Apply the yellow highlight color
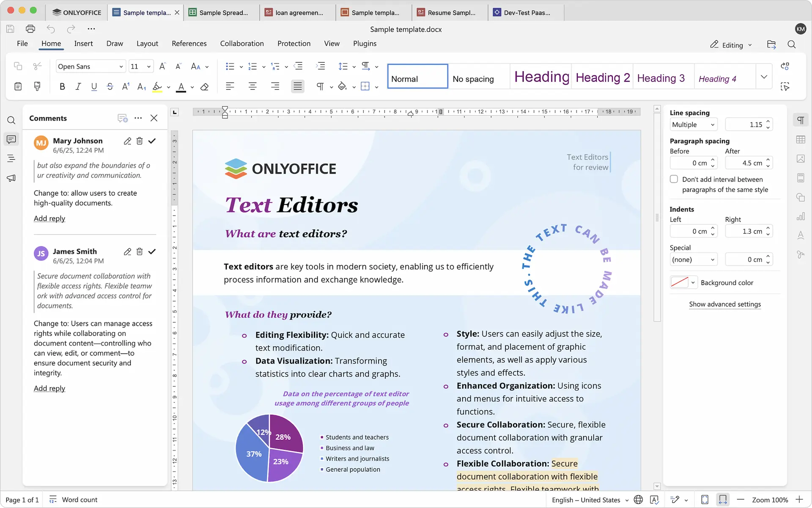This screenshot has height=508, width=812. [x=157, y=87]
